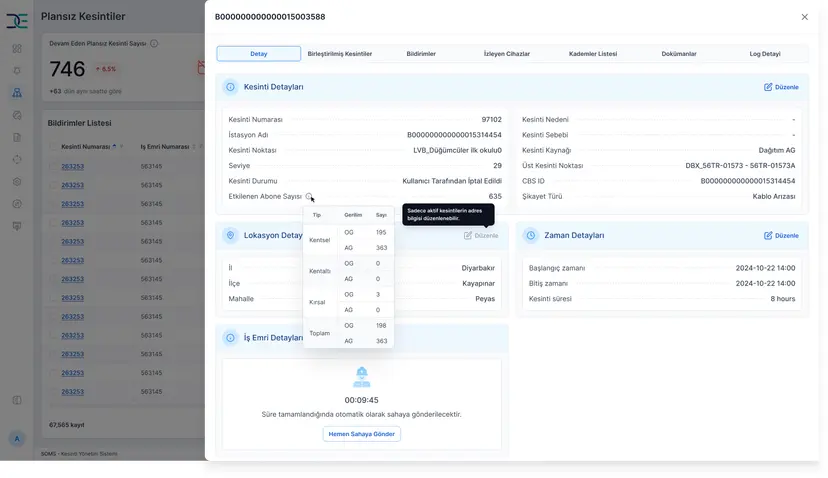Click the edit pencil icon in Zaman Detayları
This screenshot has width=828, height=478.
[768, 236]
